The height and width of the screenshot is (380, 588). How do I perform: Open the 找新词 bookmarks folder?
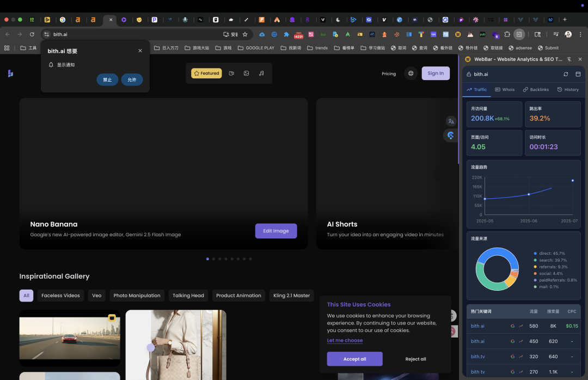tap(291, 48)
